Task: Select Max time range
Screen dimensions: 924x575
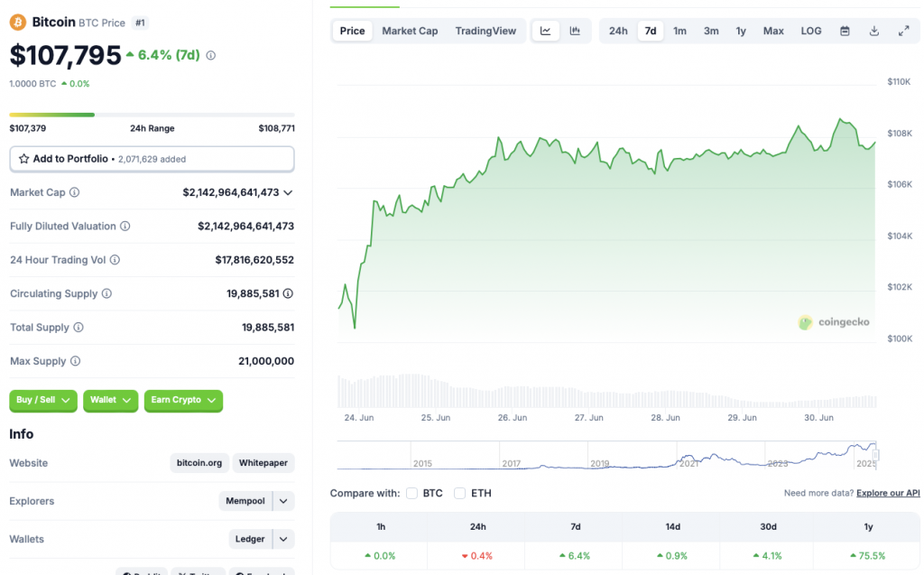Action: [x=773, y=31]
